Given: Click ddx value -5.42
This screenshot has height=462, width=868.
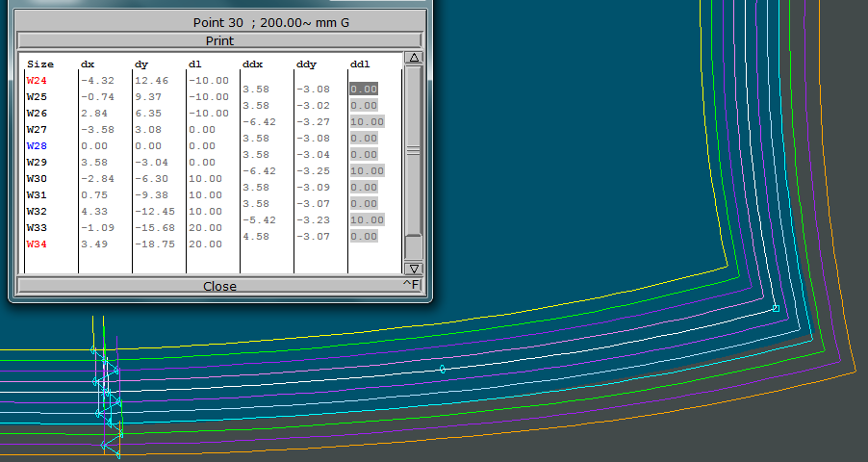Looking at the screenshot, I should point(259,219).
